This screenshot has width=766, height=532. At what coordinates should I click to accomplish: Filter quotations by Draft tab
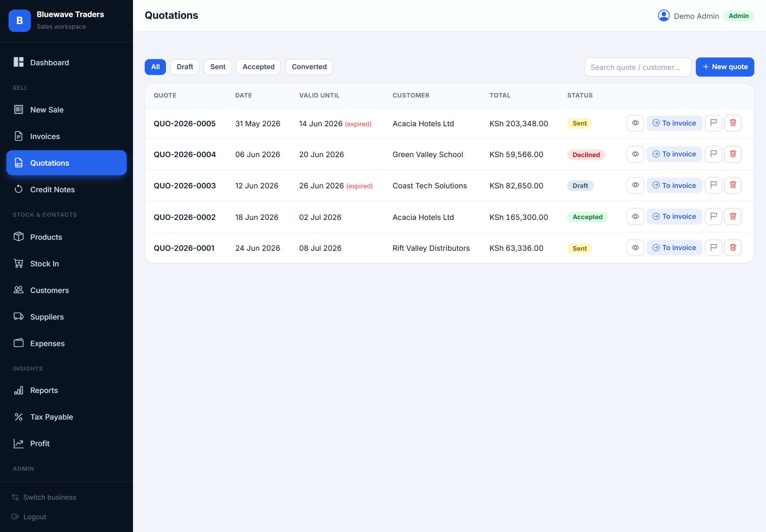185,67
